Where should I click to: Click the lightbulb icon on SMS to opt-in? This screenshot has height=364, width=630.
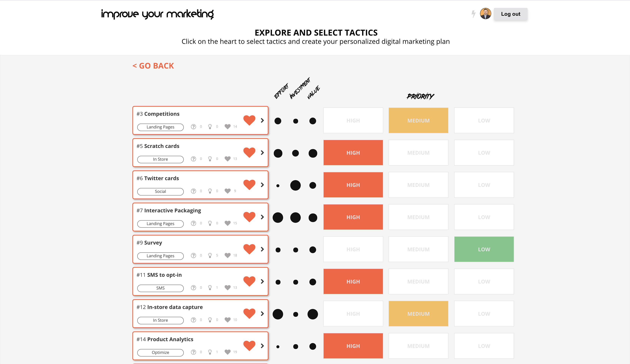pyautogui.click(x=210, y=287)
